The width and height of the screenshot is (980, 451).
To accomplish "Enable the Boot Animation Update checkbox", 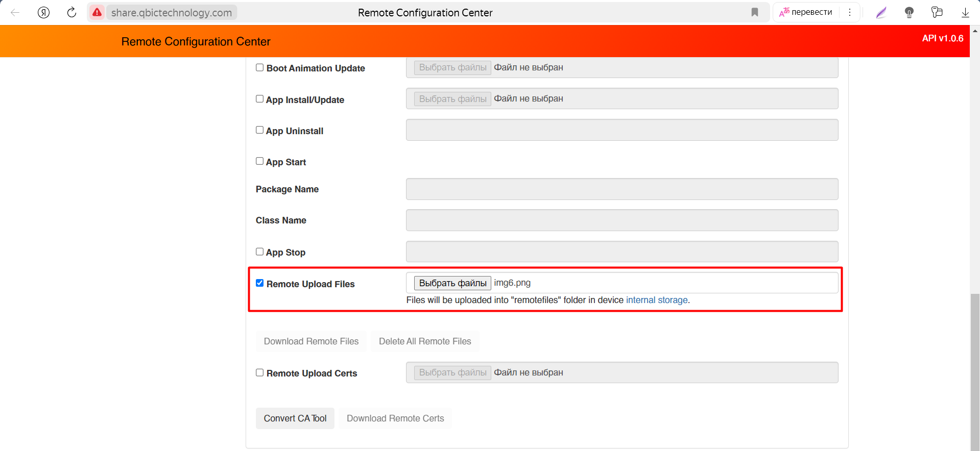I will 260,67.
